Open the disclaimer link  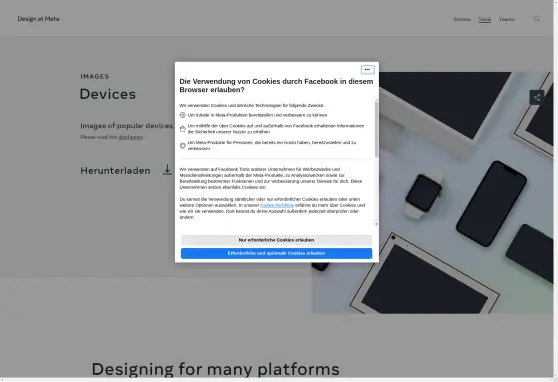click(x=130, y=137)
